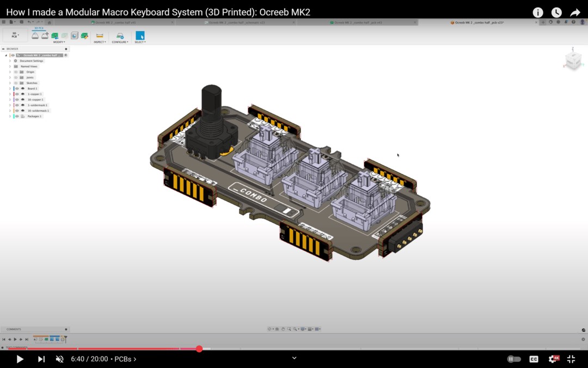Go to the Home tab icon

49,22
